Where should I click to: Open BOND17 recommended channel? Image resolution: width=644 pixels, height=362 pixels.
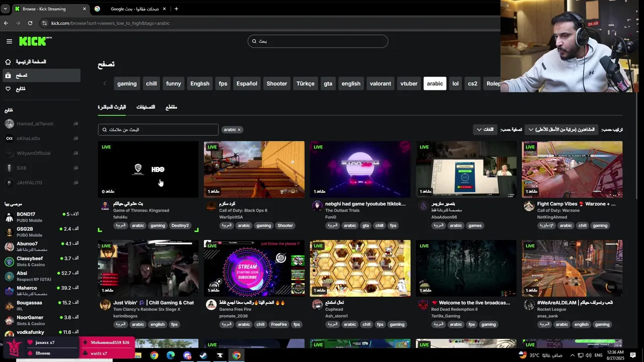[41, 217]
